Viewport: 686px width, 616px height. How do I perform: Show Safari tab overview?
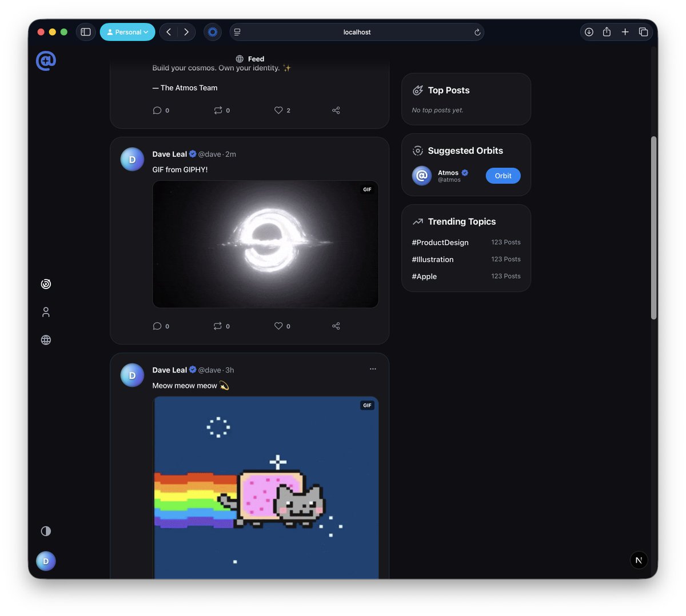click(x=643, y=32)
